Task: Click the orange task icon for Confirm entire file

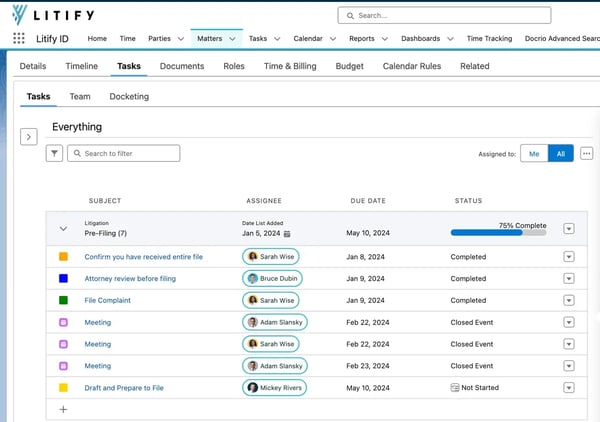Action: [63, 257]
